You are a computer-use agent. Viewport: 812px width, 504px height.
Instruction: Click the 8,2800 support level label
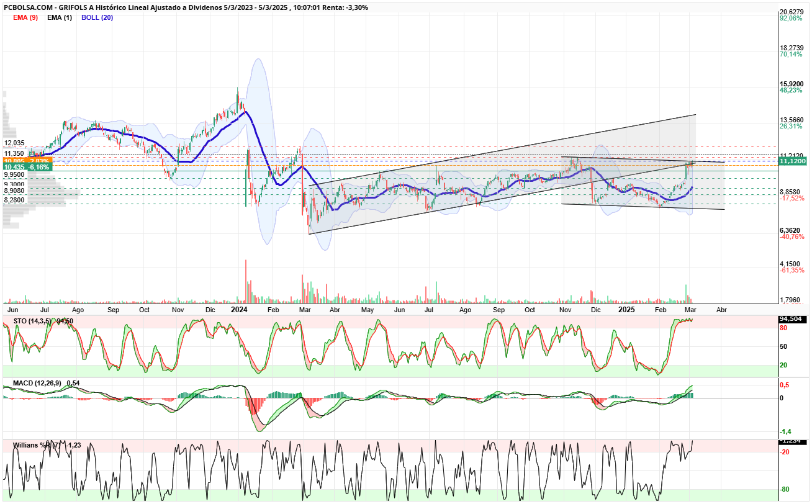tap(14, 200)
